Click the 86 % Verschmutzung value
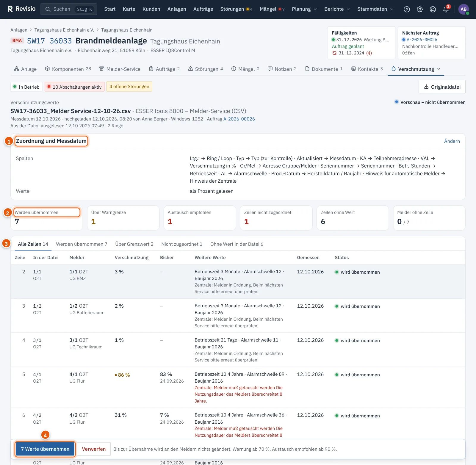 click(122, 375)
